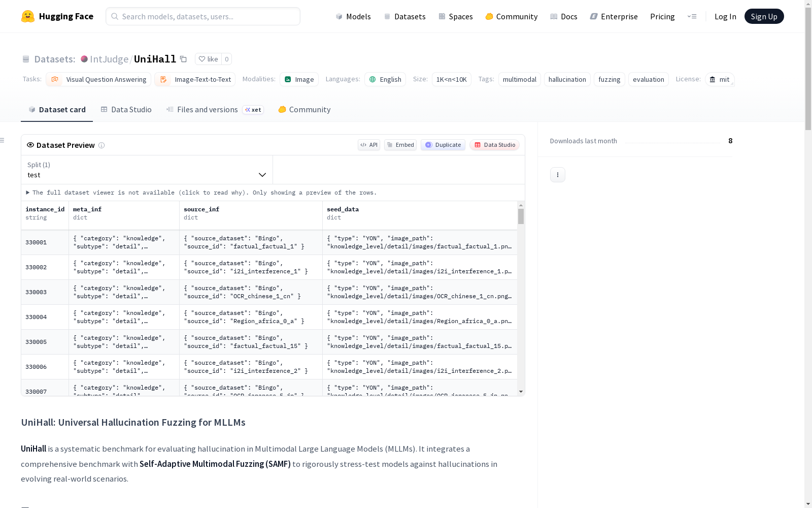Open the Split selector showing test
The image size is (812, 508).
[147, 170]
